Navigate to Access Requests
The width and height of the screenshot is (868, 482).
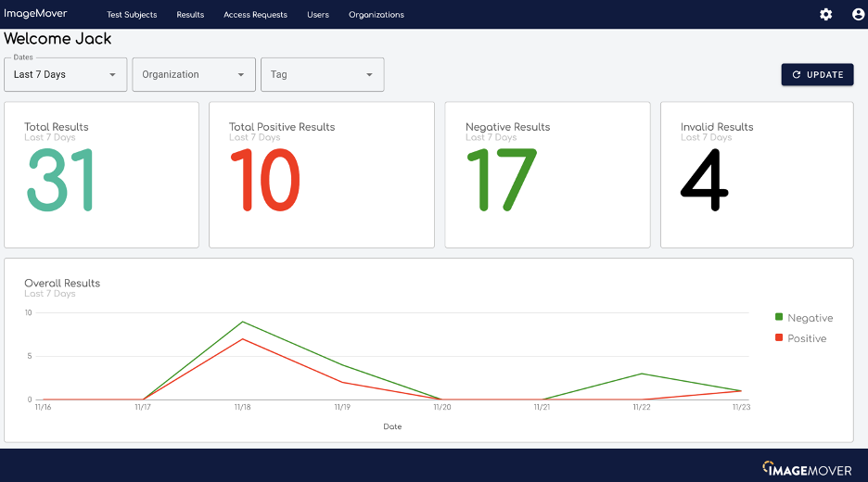coord(255,15)
